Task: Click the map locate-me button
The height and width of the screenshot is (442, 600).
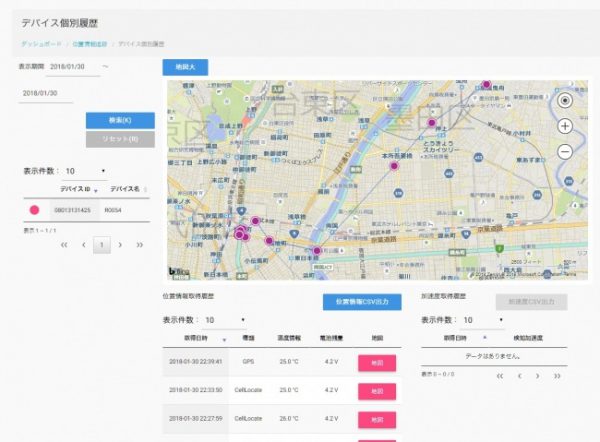Action: (x=565, y=100)
